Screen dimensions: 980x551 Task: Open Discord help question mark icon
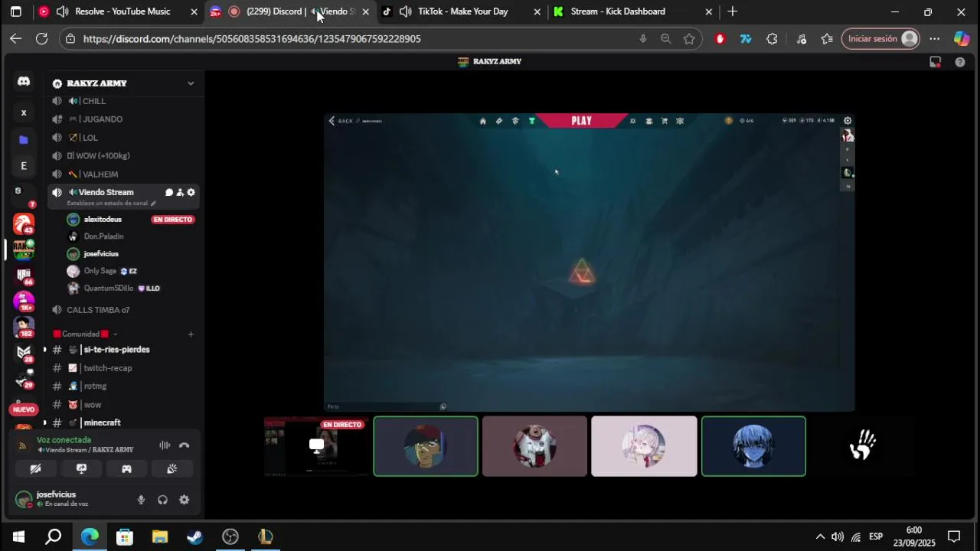click(x=960, y=62)
